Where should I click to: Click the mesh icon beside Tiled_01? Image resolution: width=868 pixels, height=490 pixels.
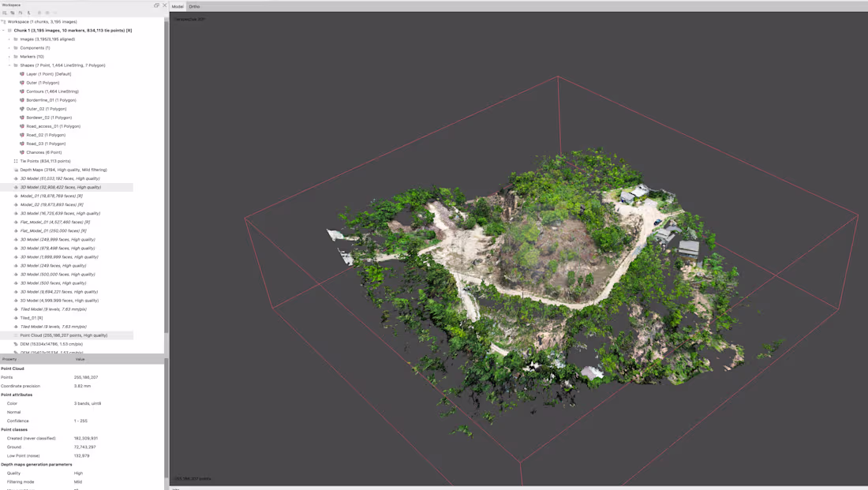(16, 318)
